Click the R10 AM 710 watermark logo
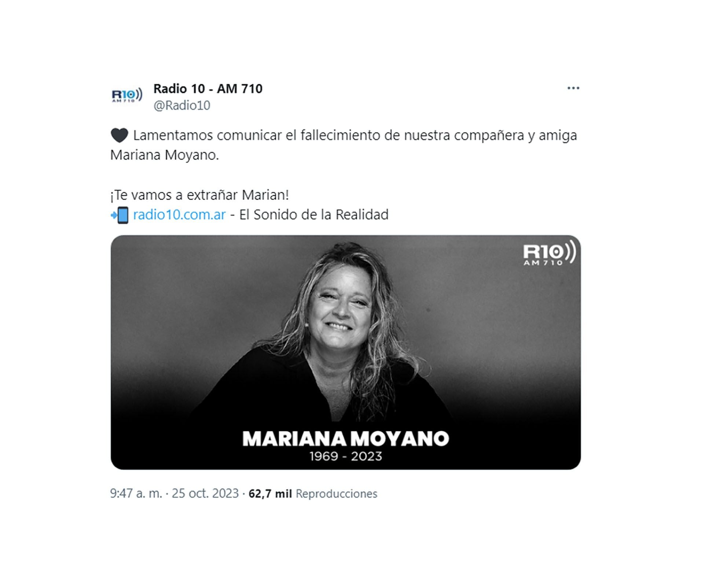Viewport: 704px width, 588px height. tap(549, 252)
